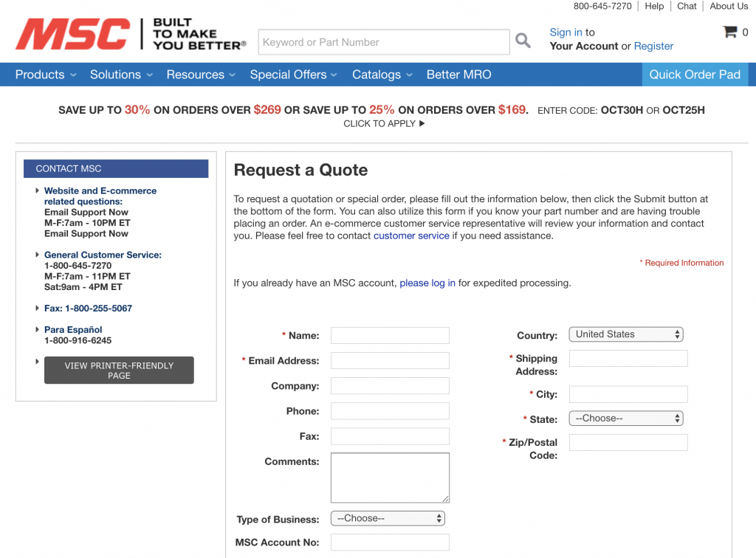Click the 800-645-7270 number in header
Viewport: 756px width, 558px height.
click(602, 6)
